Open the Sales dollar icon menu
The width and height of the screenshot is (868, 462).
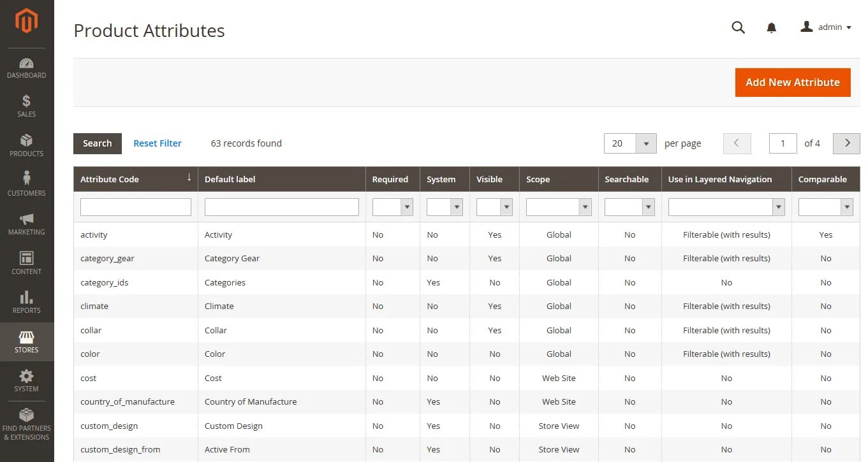pyautogui.click(x=27, y=102)
